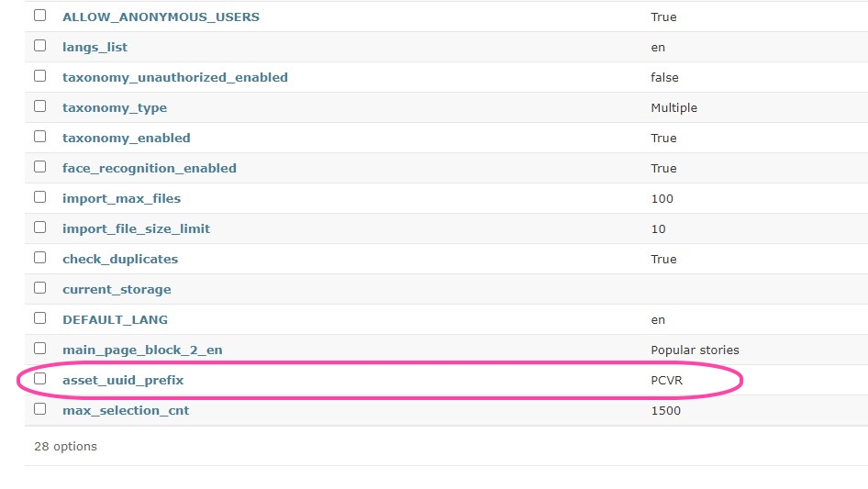868x489 pixels.
Task: Tick the ALLOW_ANONYMOUS_USERS checkbox
Action: [x=39, y=16]
